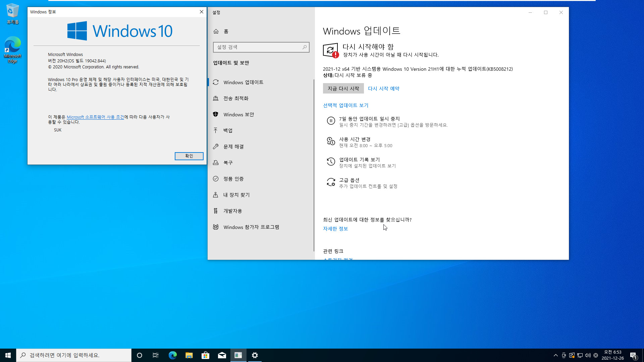Image resolution: width=644 pixels, height=362 pixels.
Task: Select Windows 업데이트 sidebar item
Action: click(261, 82)
